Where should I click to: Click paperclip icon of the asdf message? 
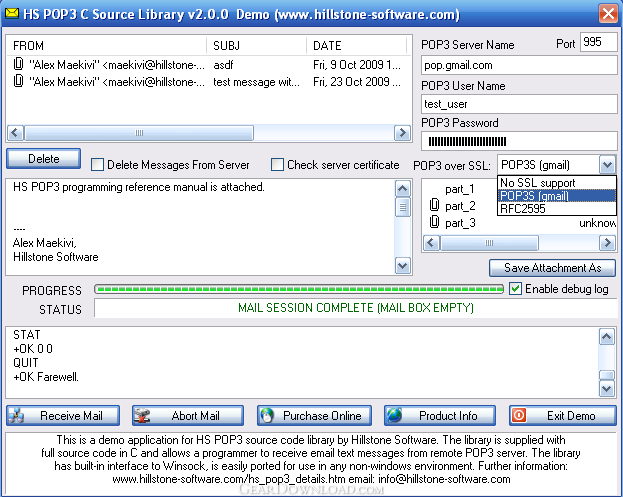pyautogui.click(x=18, y=64)
